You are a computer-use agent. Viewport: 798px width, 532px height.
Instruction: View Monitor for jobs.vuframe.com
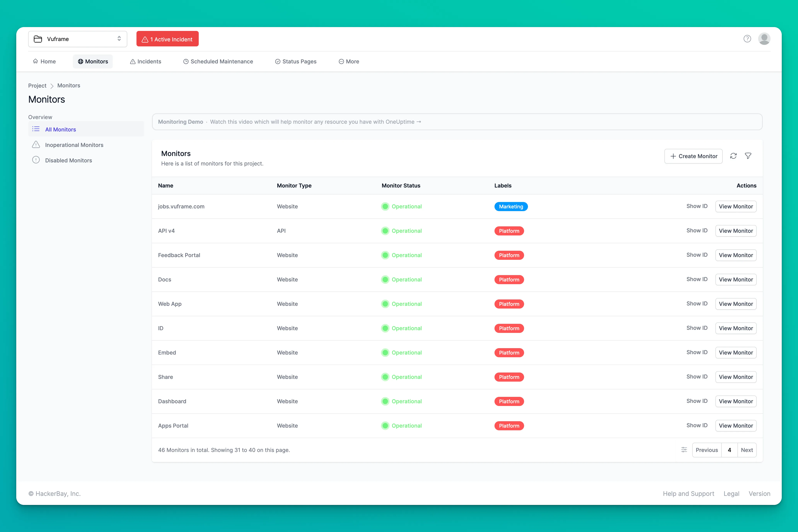pyautogui.click(x=736, y=206)
